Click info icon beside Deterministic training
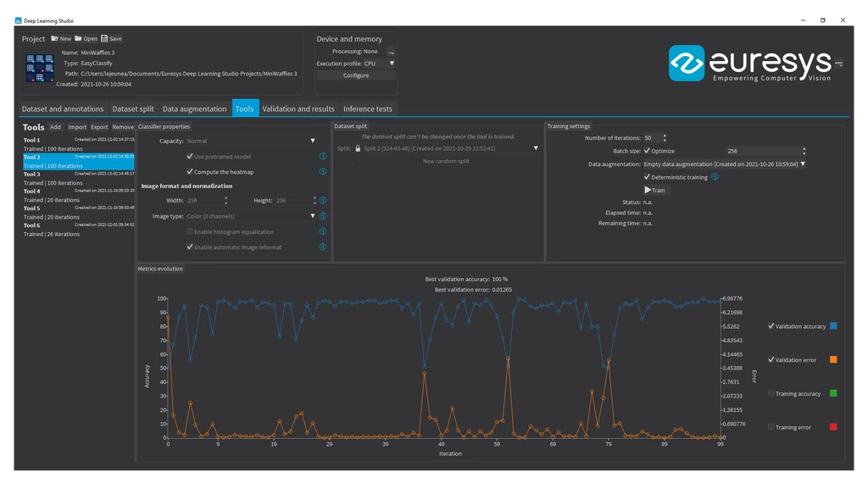The width and height of the screenshot is (868, 488). [x=715, y=177]
